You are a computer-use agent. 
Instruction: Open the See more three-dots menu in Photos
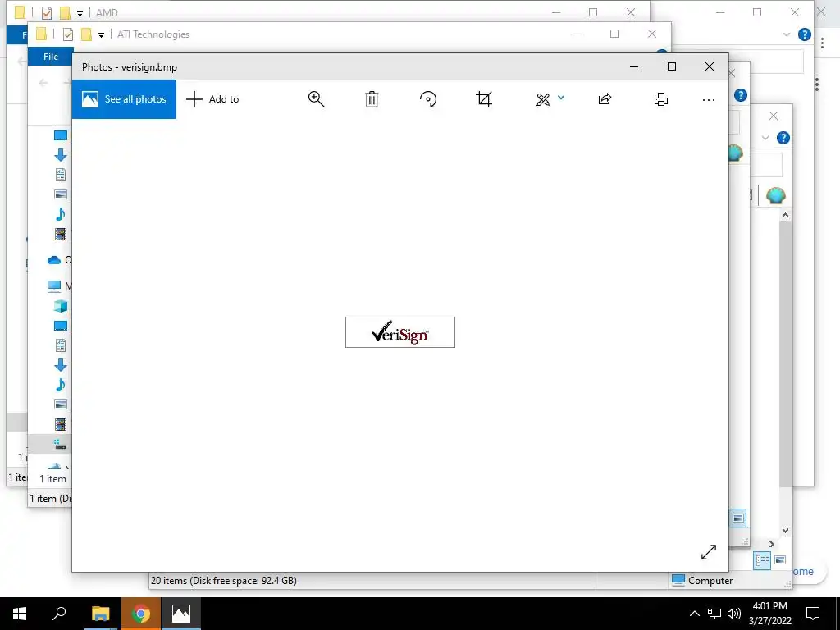point(709,99)
